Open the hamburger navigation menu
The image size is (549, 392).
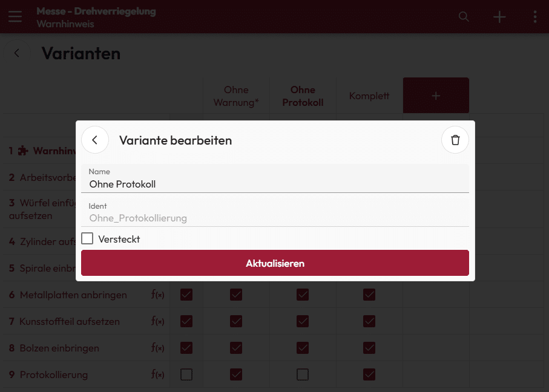tap(15, 16)
